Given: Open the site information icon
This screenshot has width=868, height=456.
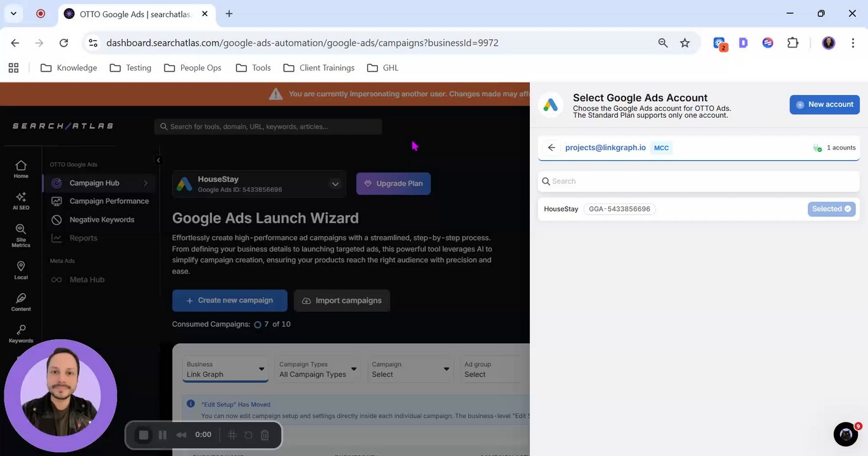Looking at the screenshot, I should 93,43.
